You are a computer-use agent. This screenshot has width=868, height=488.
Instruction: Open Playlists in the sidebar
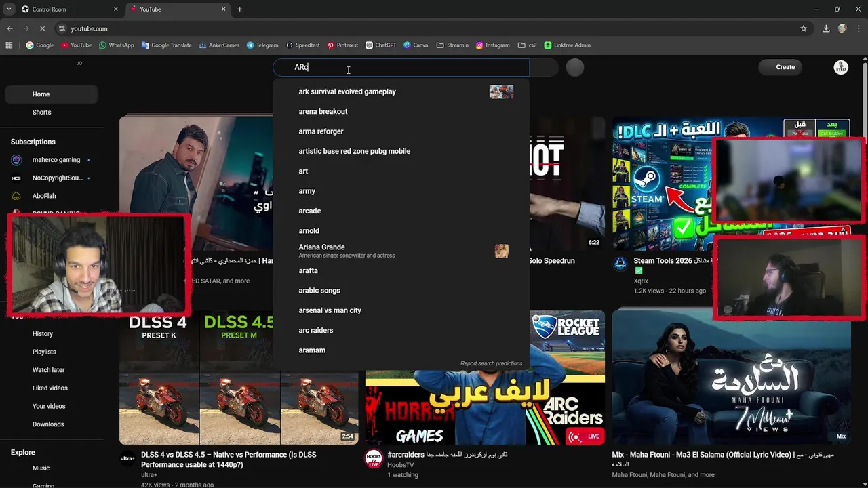click(52, 352)
